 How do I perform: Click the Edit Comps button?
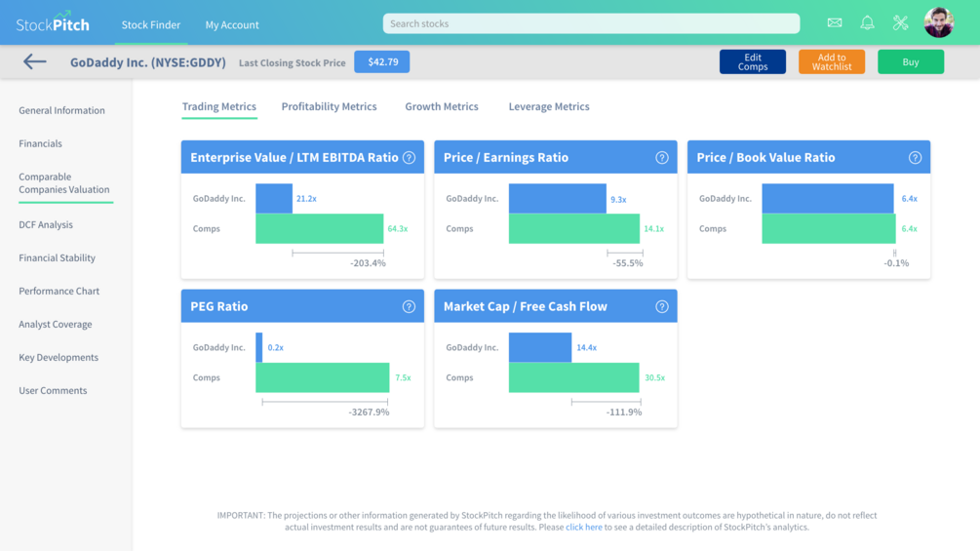[753, 61]
